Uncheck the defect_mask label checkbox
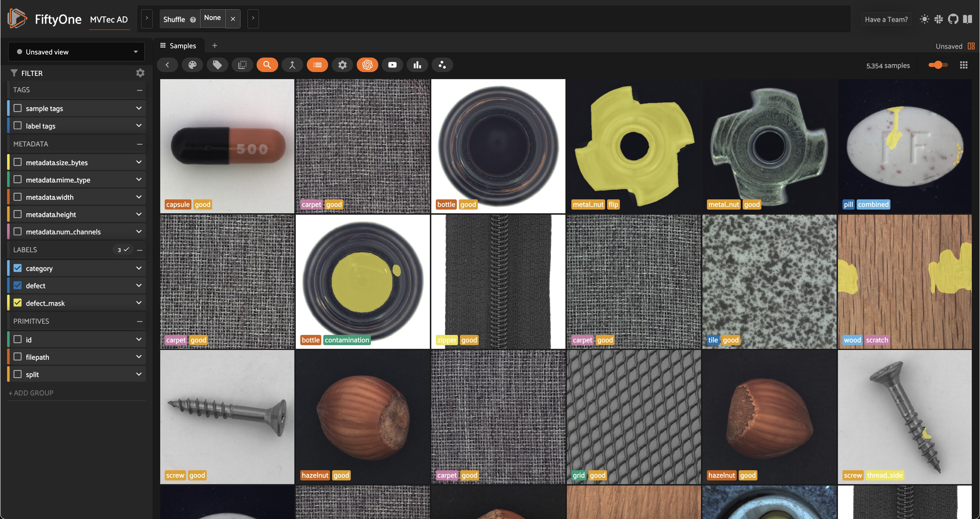 (x=18, y=303)
